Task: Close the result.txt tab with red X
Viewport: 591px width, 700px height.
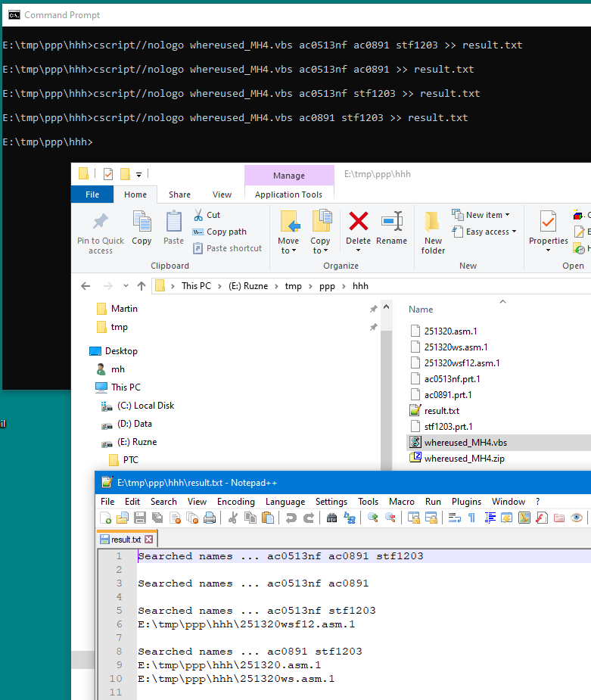Action: (149, 540)
